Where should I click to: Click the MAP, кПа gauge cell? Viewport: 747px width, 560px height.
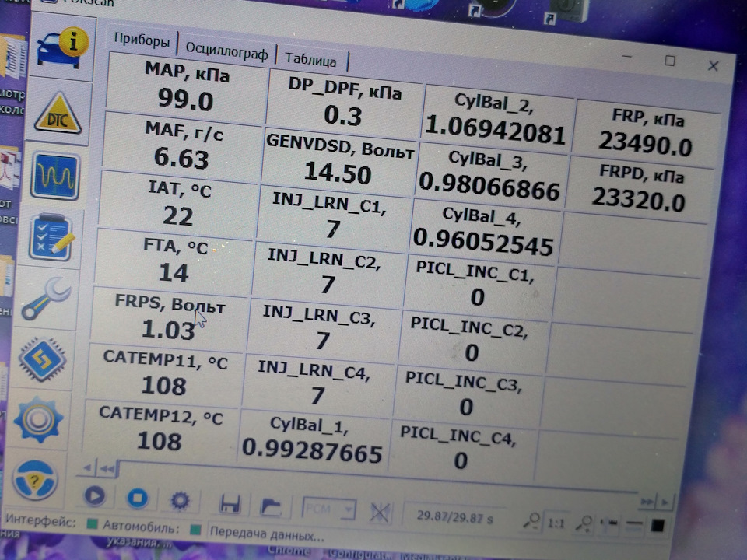(185, 84)
